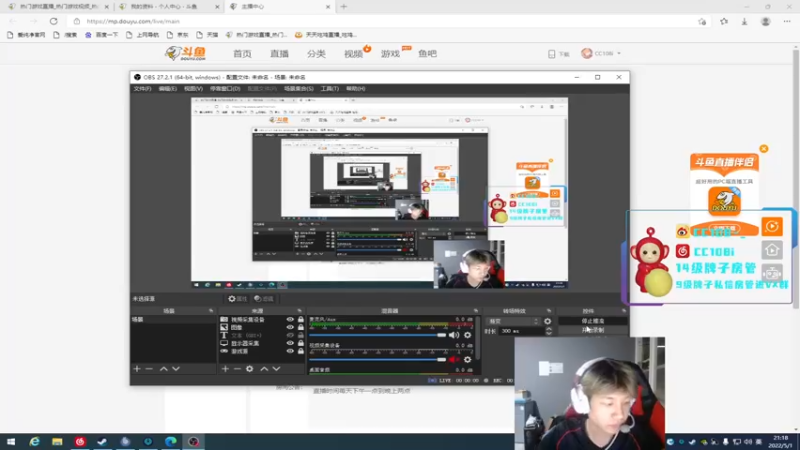This screenshot has width=800, height=450.
Task: Pop out the 来源 dock panel
Action: 299,311
